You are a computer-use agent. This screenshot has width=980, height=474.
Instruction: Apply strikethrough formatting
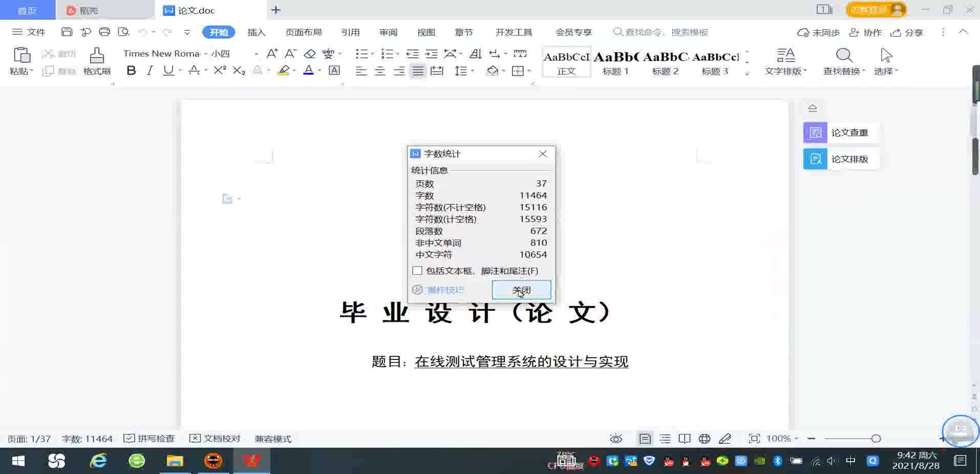(194, 71)
